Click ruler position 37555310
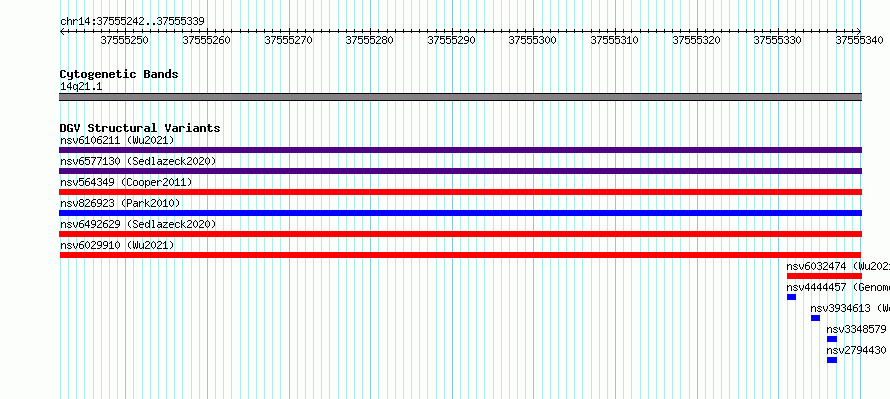Screen dimensions: 890x399 tap(615, 40)
